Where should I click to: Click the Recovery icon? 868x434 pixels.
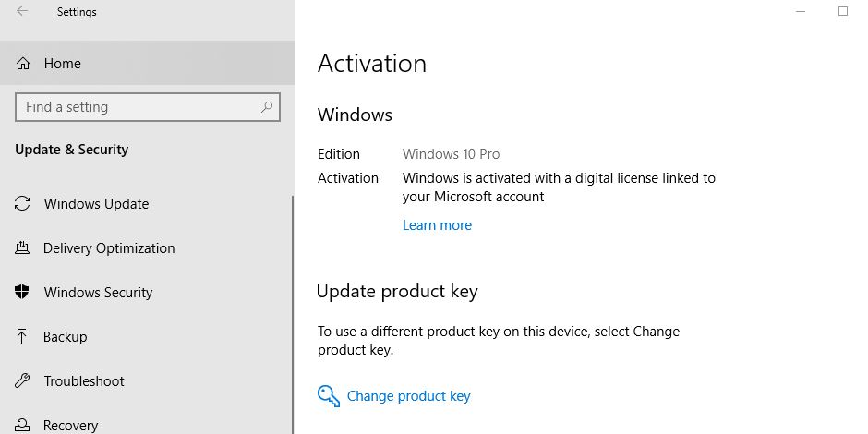[x=22, y=425]
